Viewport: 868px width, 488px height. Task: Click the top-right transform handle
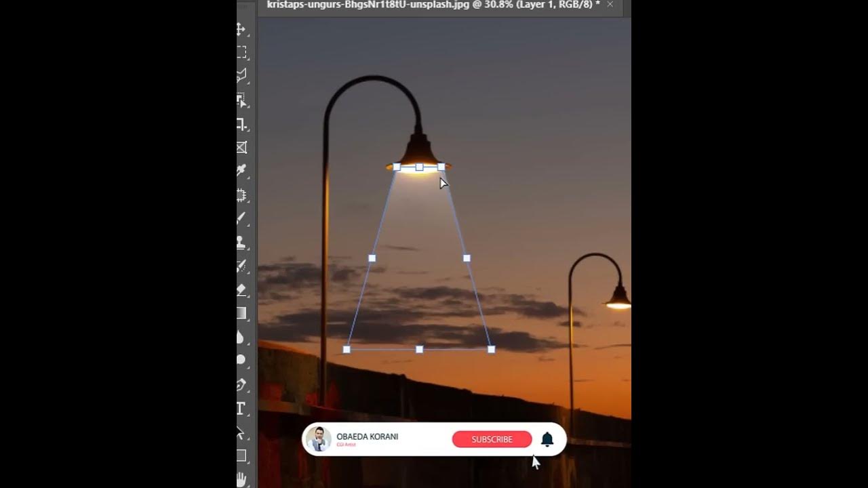[441, 167]
